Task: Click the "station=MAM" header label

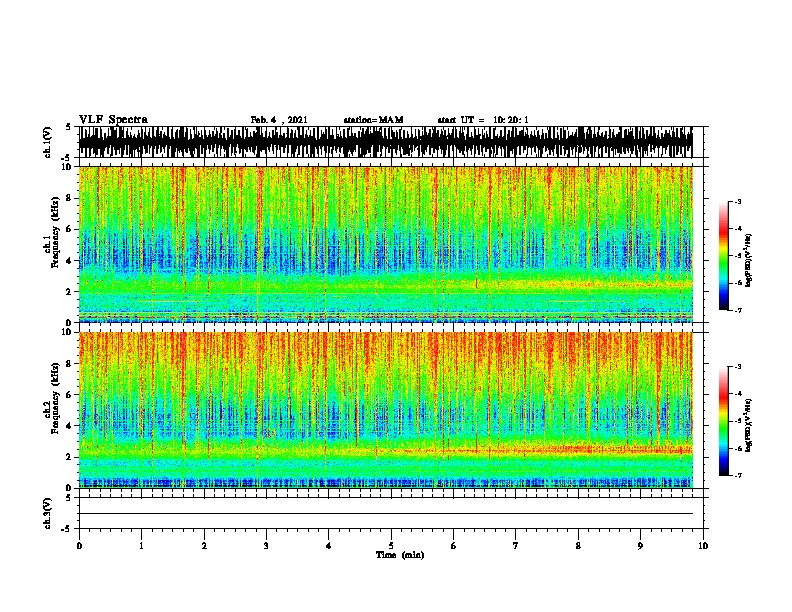Action: click(373, 120)
